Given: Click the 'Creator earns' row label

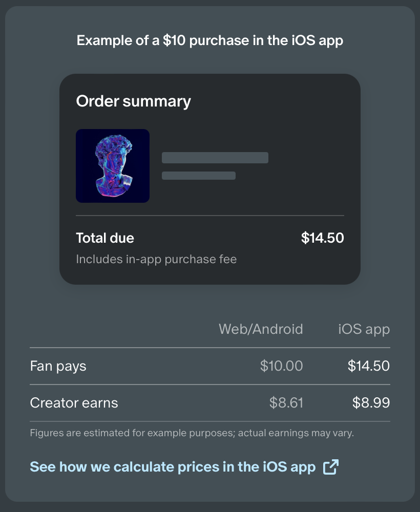Looking at the screenshot, I should (74, 403).
